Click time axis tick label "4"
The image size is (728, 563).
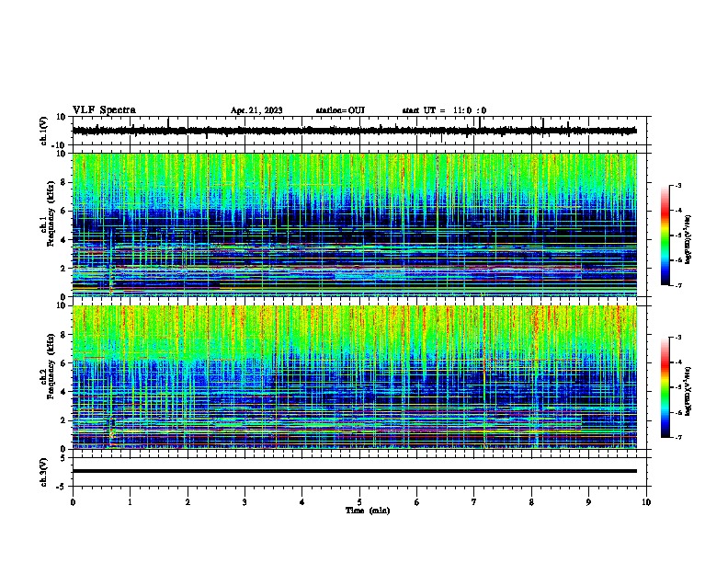(302, 502)
